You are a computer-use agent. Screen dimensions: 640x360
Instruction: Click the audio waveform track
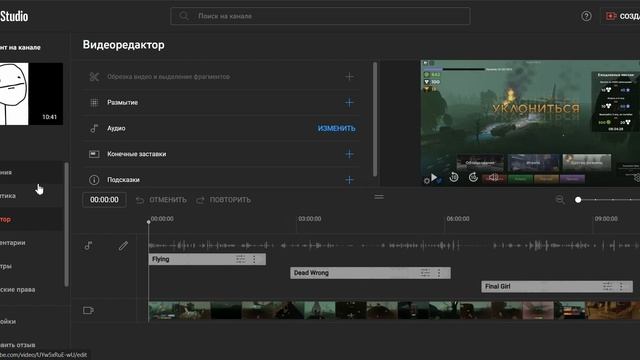394,245
